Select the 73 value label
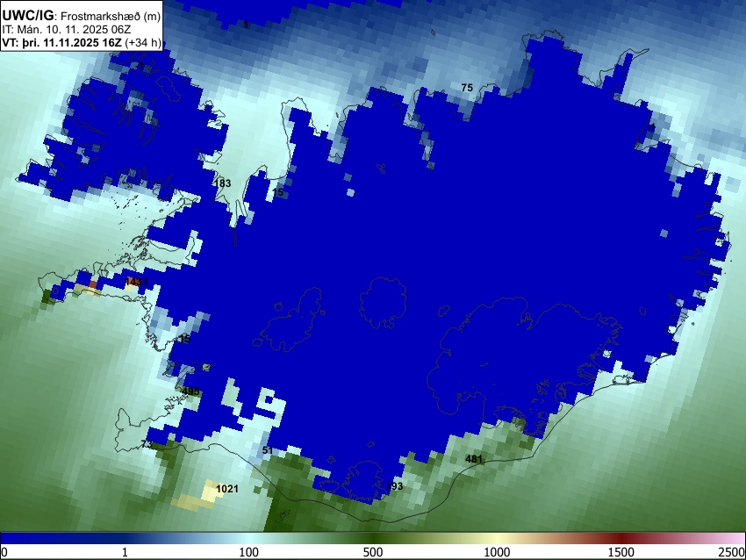Screen dimensions: 746x560 tap(147, 444)
